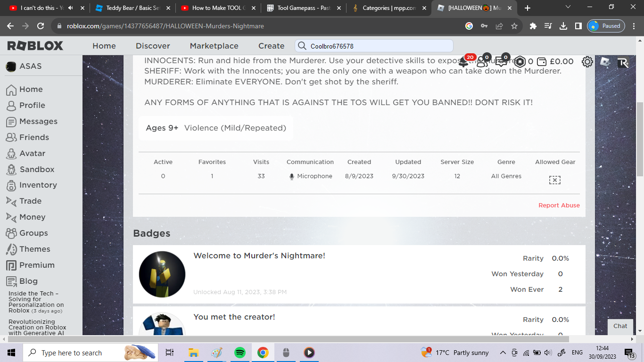Reload the page
The height and width of the screenshot is (362, 644).
41,26
